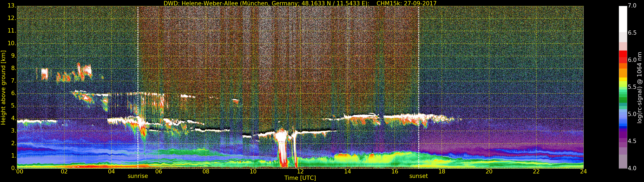Click the '10' time axis tick label
644x182 pixels.
(253, 172)
